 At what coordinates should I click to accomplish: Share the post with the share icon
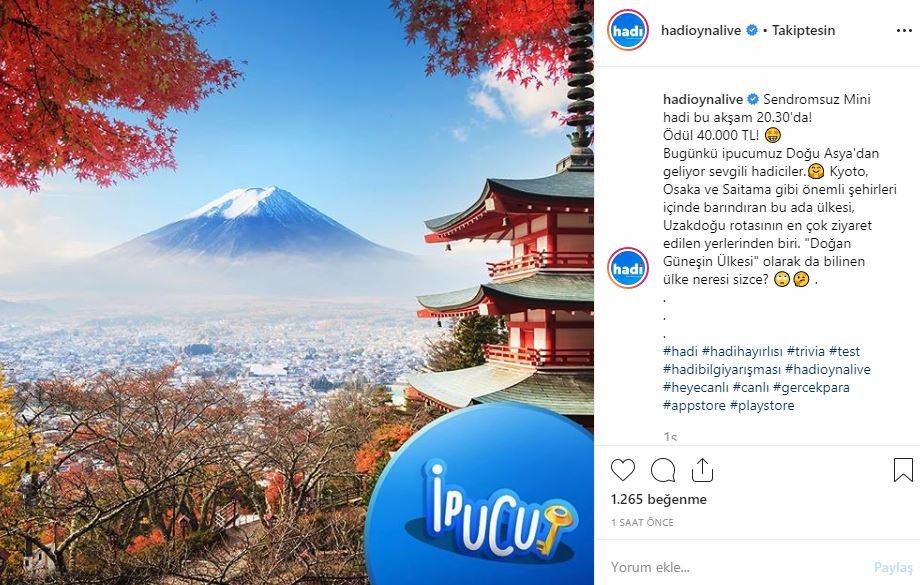point(702,470)
